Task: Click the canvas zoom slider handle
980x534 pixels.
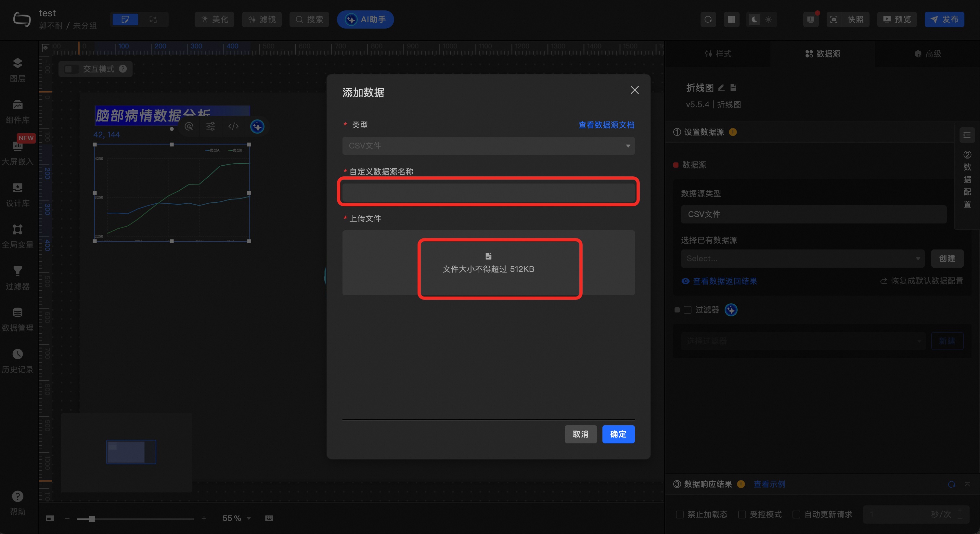Action: [x=92, y=519]
